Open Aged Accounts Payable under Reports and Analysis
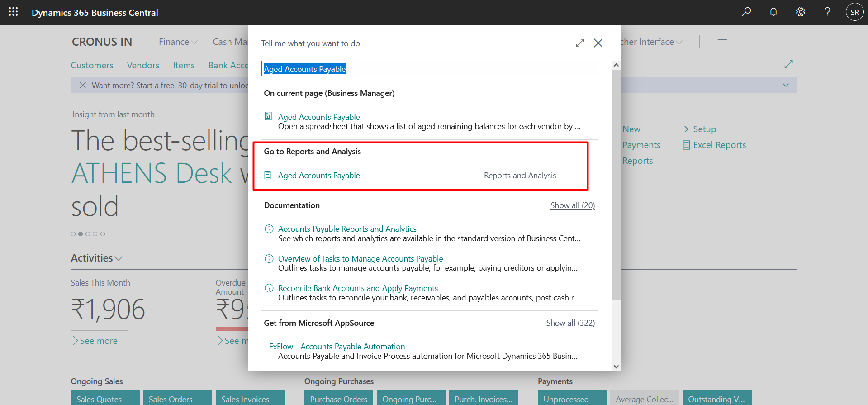The width and height of the screenshot is (868, 405). (318, 176)
